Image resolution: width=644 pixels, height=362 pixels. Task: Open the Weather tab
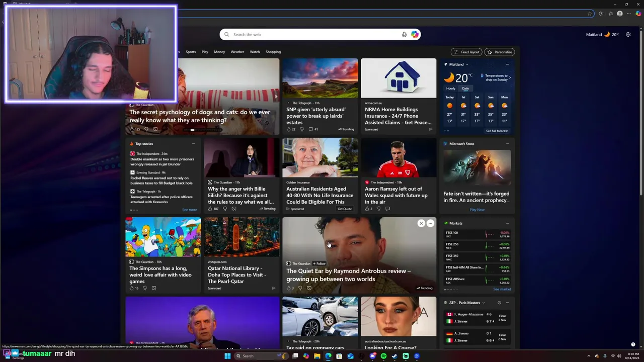coord(237,52)
